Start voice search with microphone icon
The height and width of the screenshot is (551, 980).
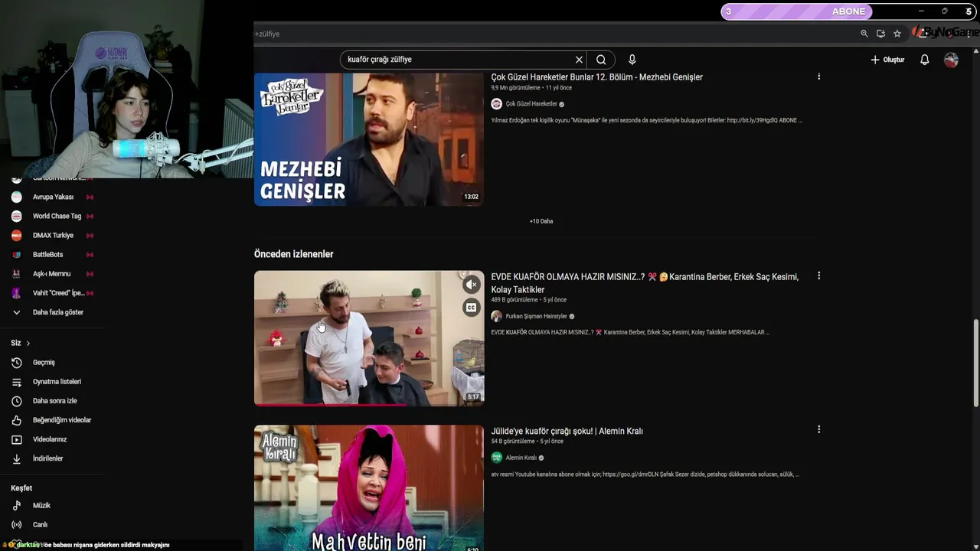(x=632, y=60)
